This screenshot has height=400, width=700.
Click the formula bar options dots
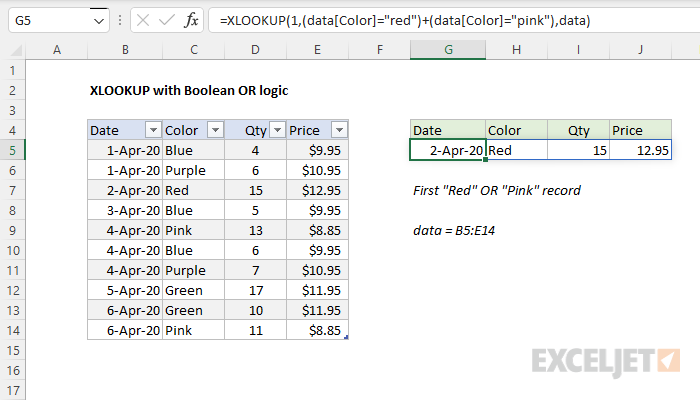tap(120, 21)
